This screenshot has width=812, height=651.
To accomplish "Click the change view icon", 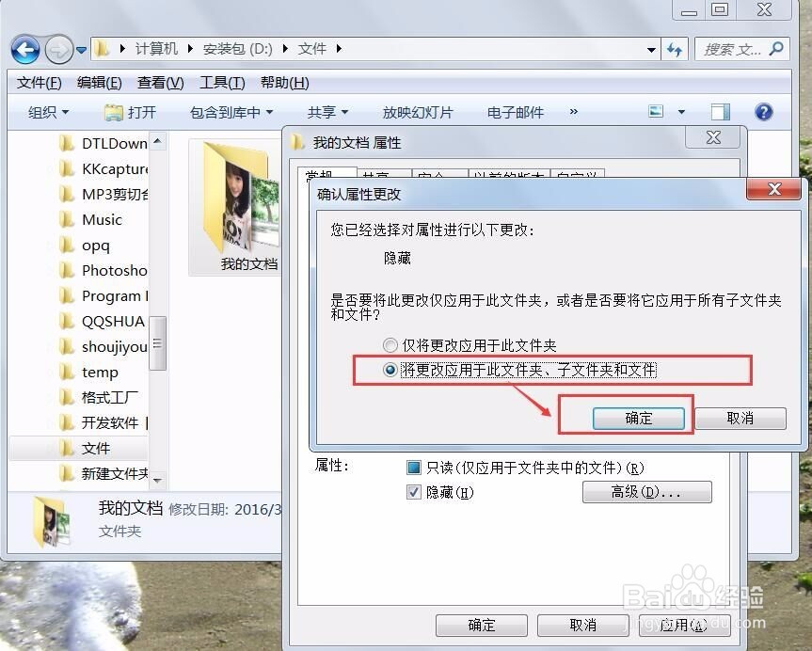I will click(656, 111).
